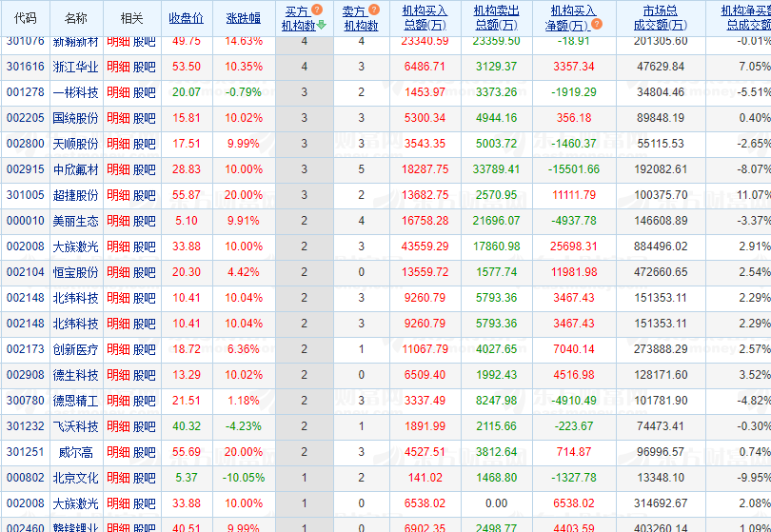
Task: Open stock code 002800 link
Action: (26, 144)
